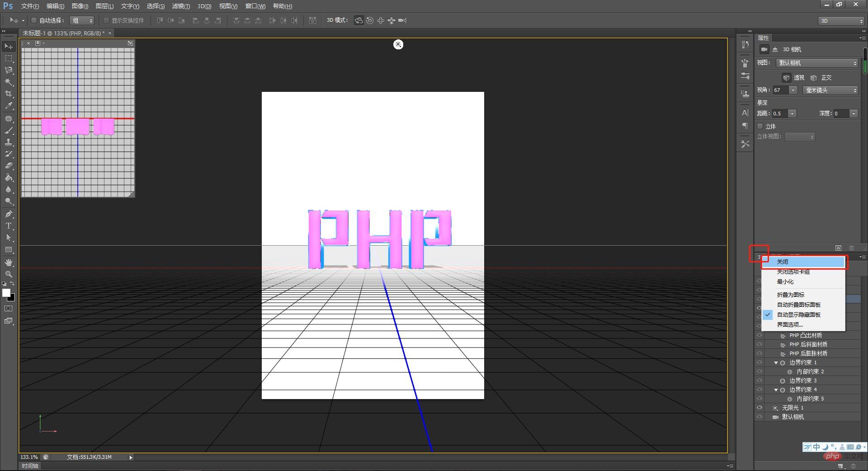Select the Lasso tool

[x=9, y=70]
